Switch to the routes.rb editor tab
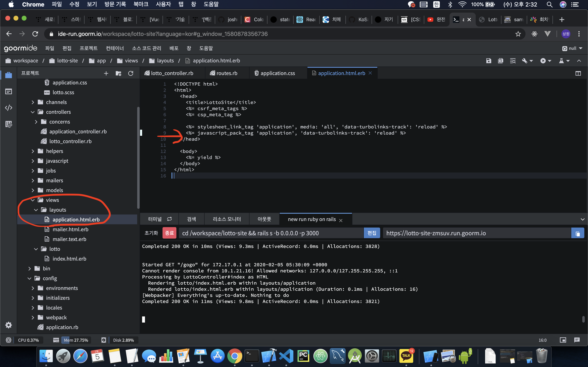Viewport: 588px width, 367px height. point(226,73)
